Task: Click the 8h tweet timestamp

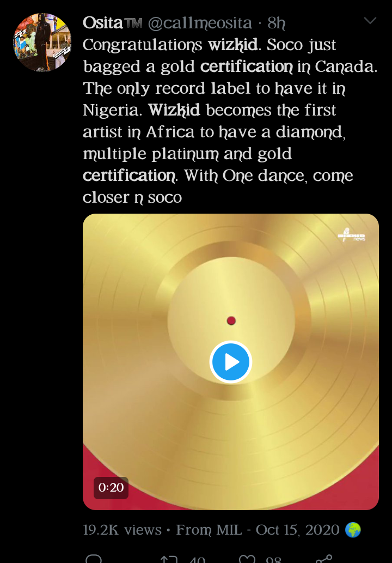Action: pyautogui.click(x=277, y=23)
